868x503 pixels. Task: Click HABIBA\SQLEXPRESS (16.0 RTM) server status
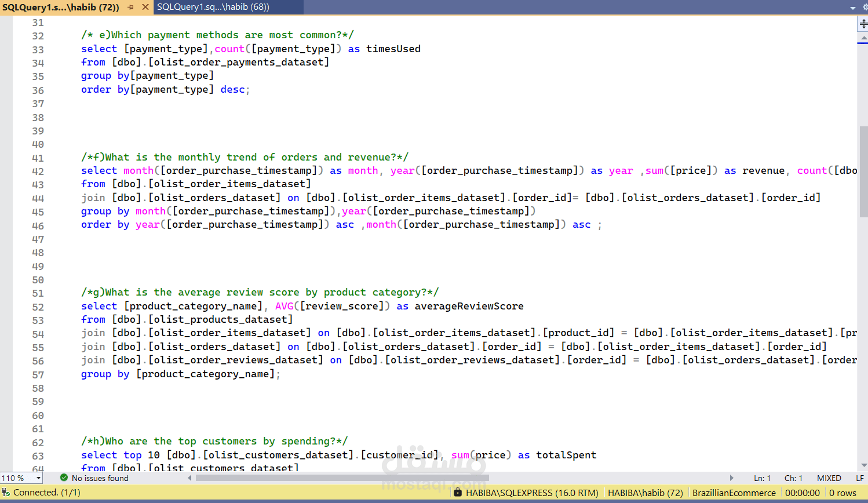[x=532, y=493]
